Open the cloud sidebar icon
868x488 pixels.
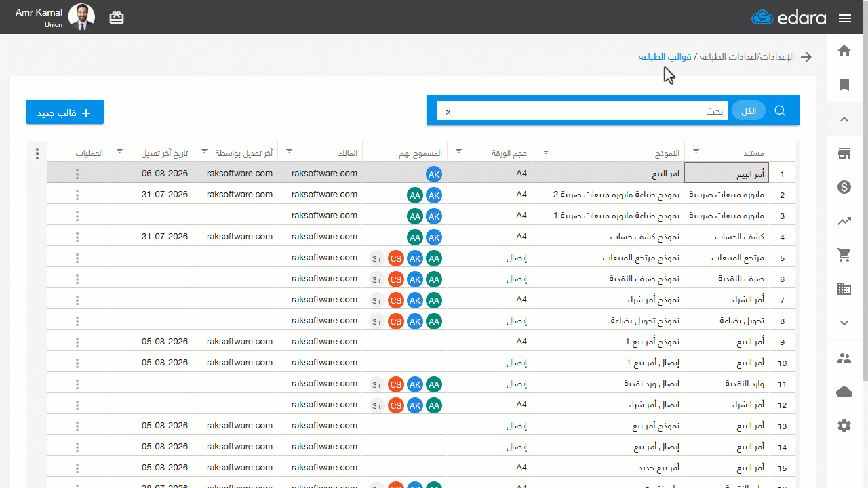[x=844, y=392]
